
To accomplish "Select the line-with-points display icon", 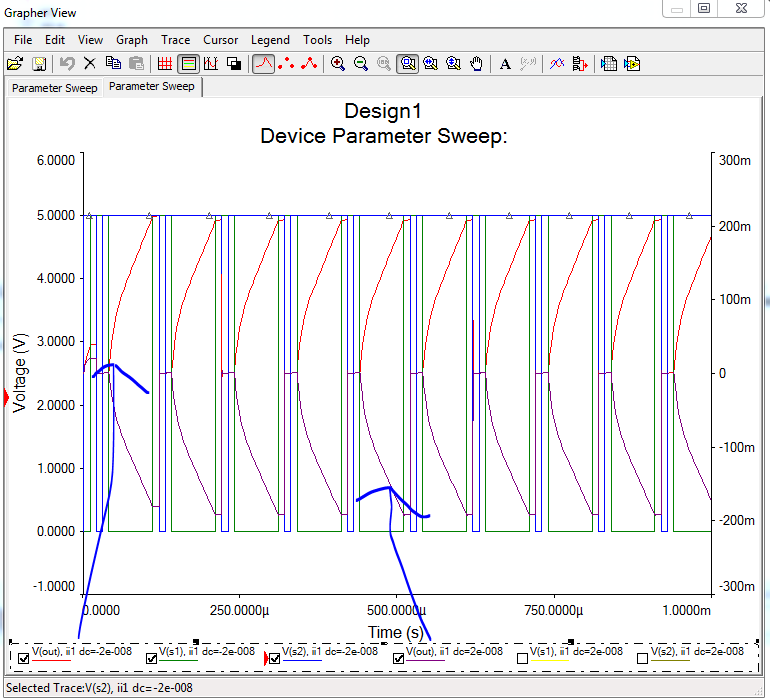I will tap(309, 64).
